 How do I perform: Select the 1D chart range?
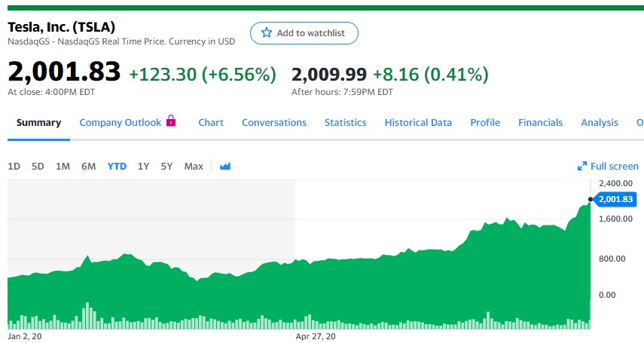14,166
